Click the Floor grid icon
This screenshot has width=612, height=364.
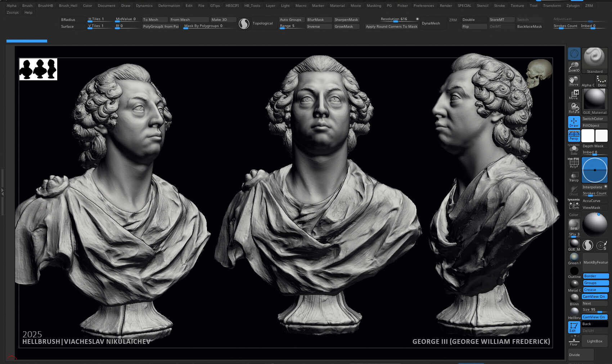[573, 341]
